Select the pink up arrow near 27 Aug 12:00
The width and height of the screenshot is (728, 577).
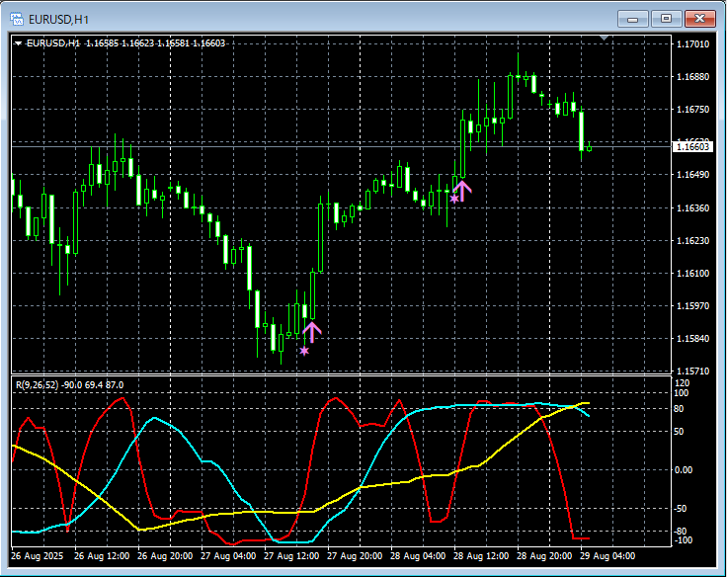point(312,332)
